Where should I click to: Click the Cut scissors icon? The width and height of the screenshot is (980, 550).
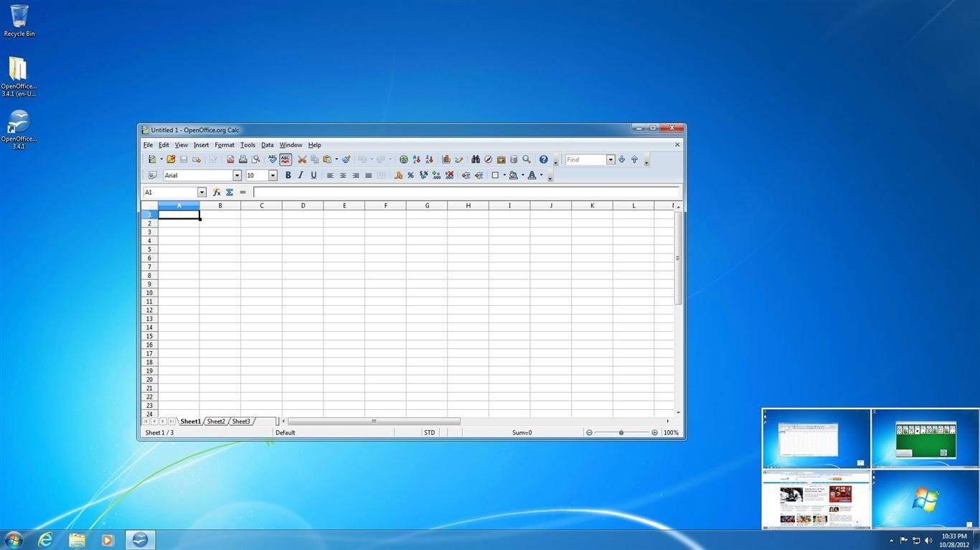click(x=302, y=159)
